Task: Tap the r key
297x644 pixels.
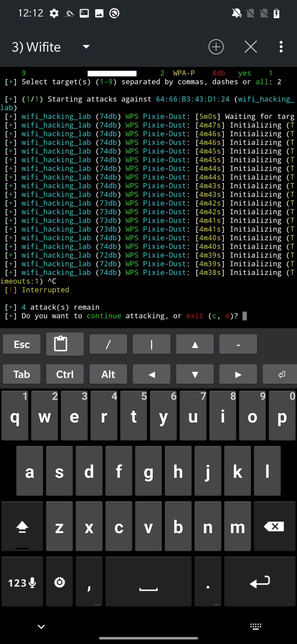Action: pos(104,416)
